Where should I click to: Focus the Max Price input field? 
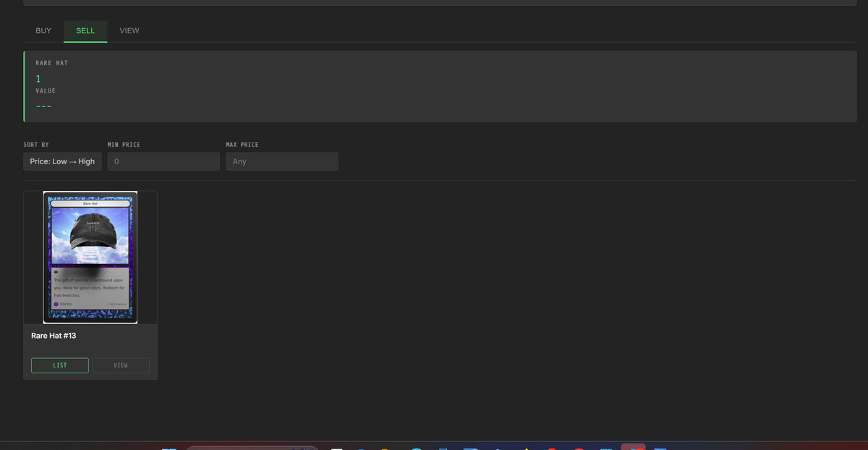point(282,161)
